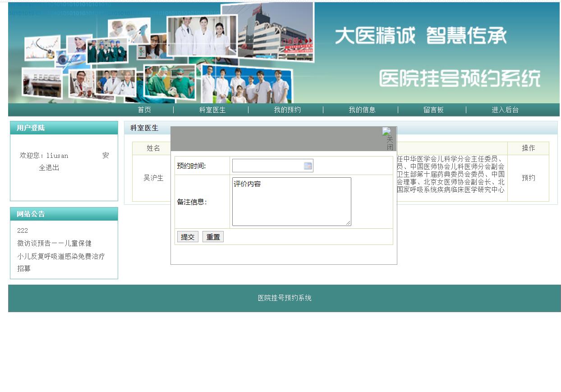Click the 预约 link for doctor 吴沪生
The image size is (561, 392).
(528, 178)
